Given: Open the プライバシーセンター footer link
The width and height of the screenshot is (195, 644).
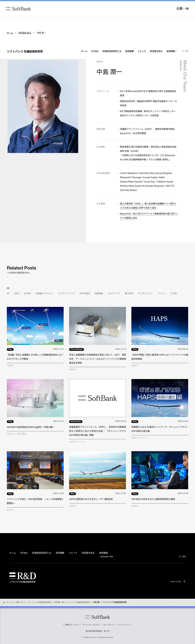Looking at the screenshot, I should 91,625.
